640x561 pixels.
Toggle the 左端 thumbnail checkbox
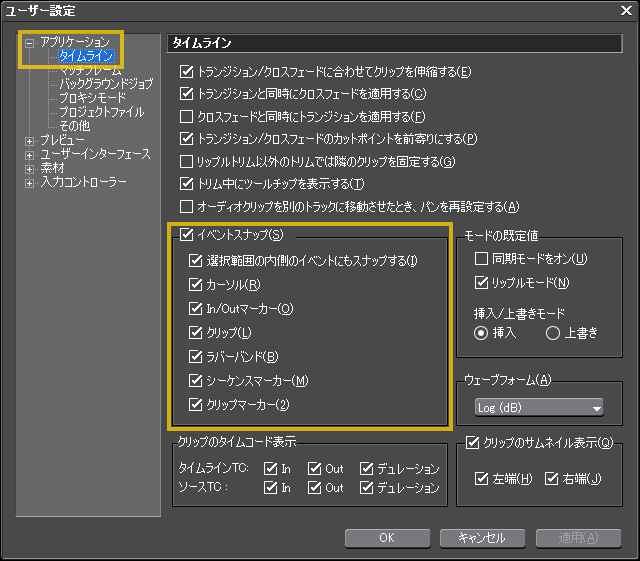pyautogui.click(x=481, y=479)
